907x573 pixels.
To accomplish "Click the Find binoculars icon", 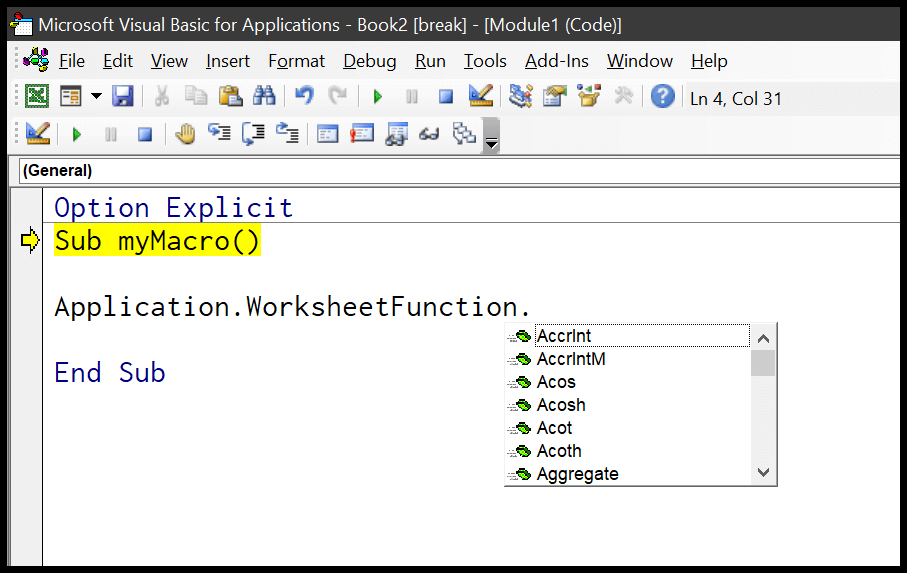I will 264,97.
